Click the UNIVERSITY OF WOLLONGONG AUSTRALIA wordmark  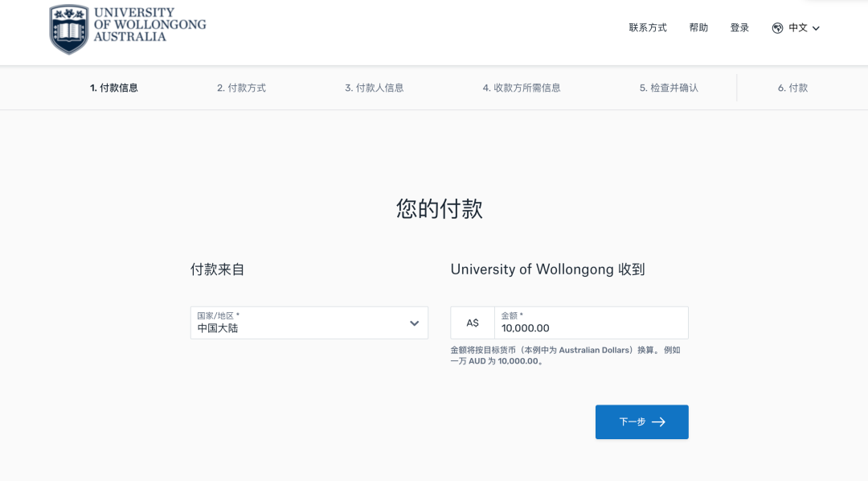point(149,24)
